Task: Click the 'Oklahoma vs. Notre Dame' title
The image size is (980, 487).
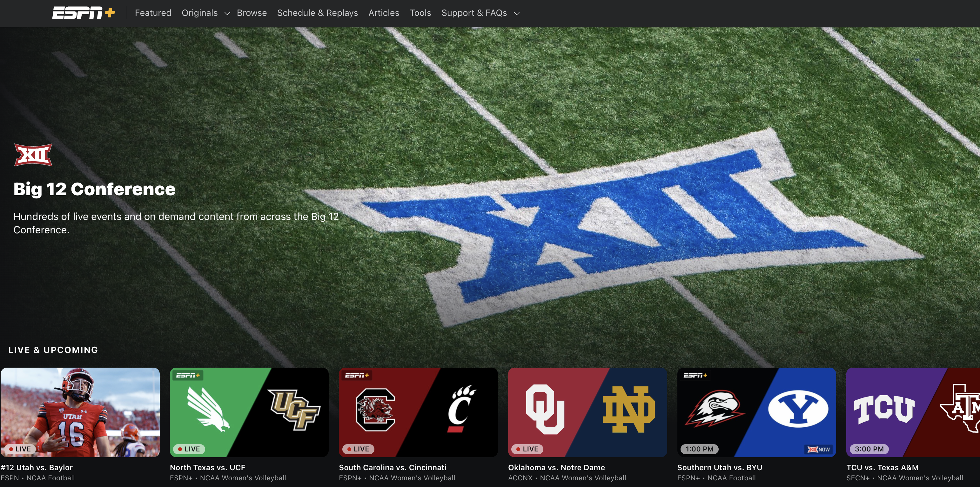Action: 556,467
